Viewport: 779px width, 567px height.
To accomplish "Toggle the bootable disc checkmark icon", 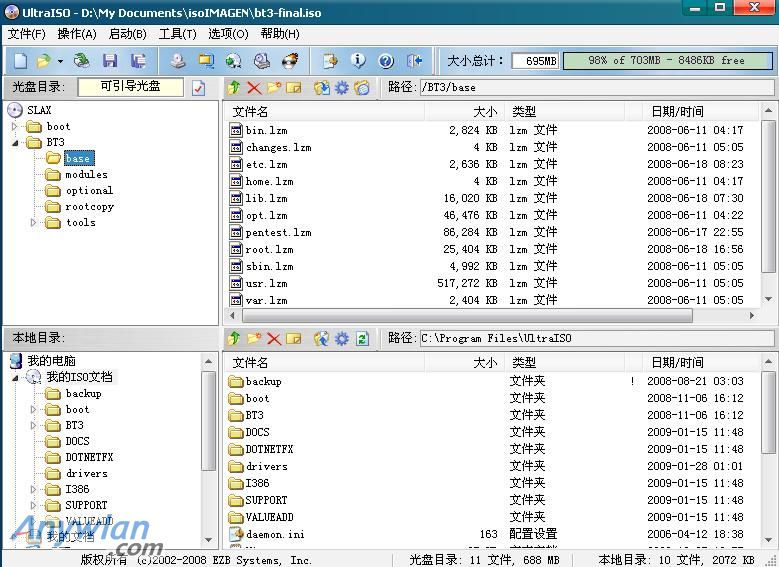I will pos(198,88).
